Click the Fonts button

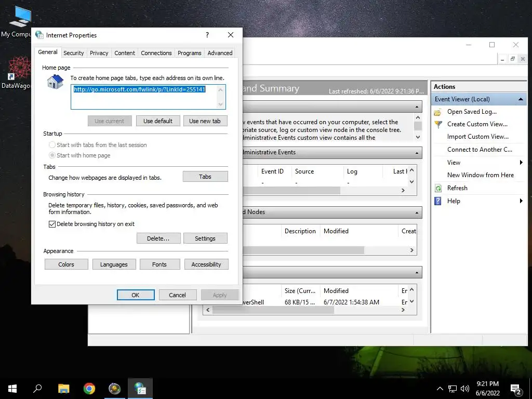coord(159,264)
